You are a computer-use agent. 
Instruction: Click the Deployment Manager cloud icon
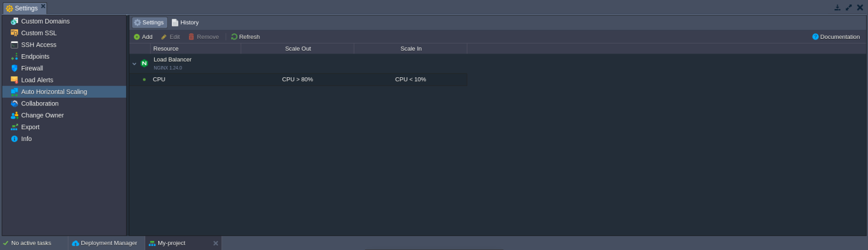(x=75, y=243)
